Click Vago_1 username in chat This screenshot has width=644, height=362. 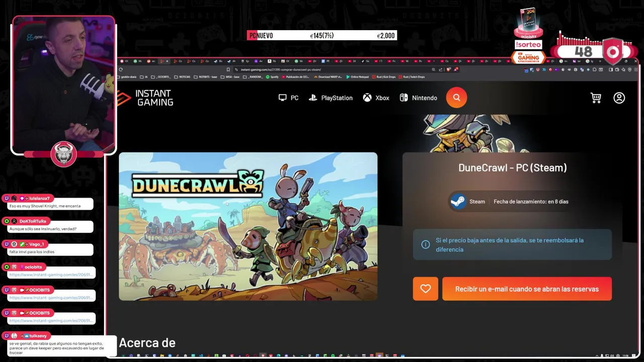tap(36, 244)
